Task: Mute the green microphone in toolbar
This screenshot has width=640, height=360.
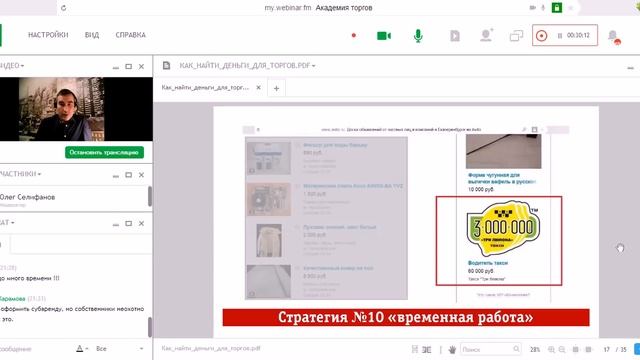Action: (x=418, y=36)
